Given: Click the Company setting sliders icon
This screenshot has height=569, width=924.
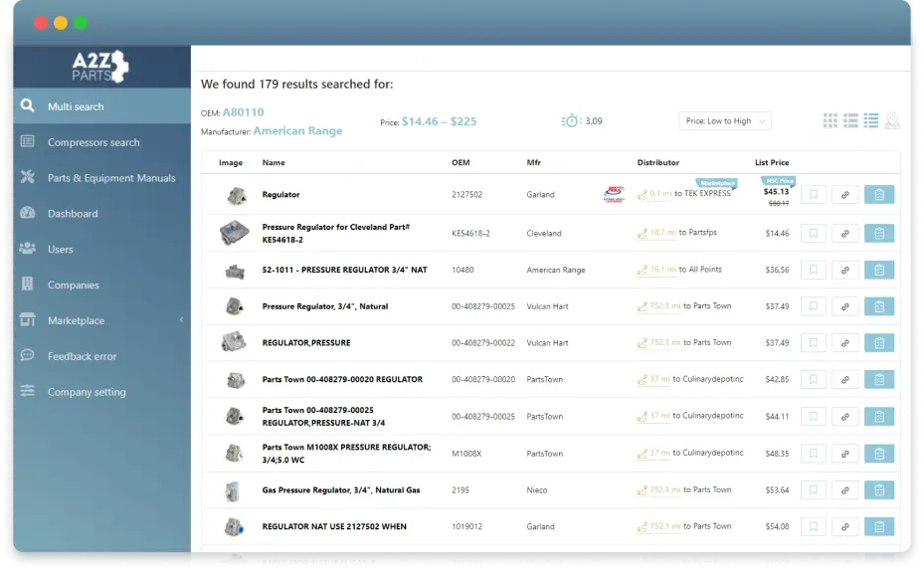Looking at the screenshot, I should pyautogui.click(x=27, y=391).
